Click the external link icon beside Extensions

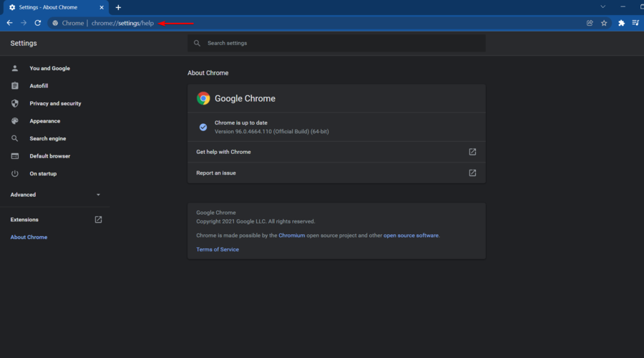pos(98,220)
